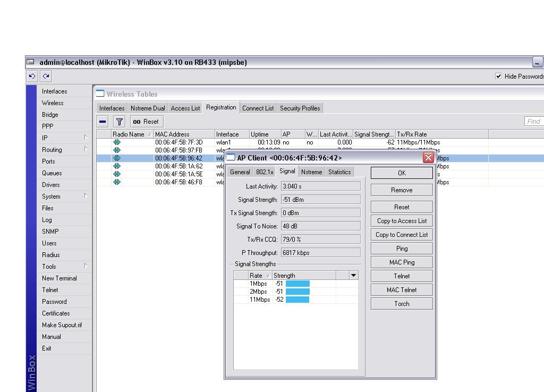Image resolution: width=544 pixels, height=392 pixels.
Task: Click client icon for MAC 00:06:4F:5B:97:FB
Action: point(117,150)
